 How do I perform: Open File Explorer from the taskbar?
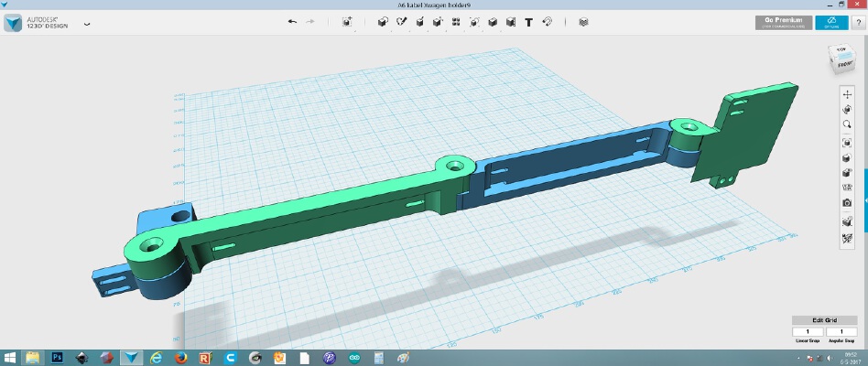[x=33, y=358]
